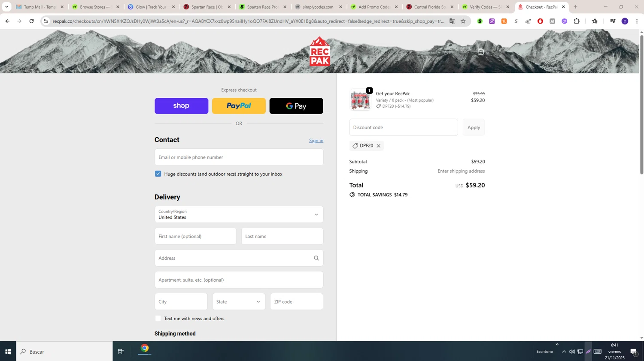Uncheck the huge discounts inbox checkbox
The width and height of the screenshot is (644, 361).
pos(158,174)
